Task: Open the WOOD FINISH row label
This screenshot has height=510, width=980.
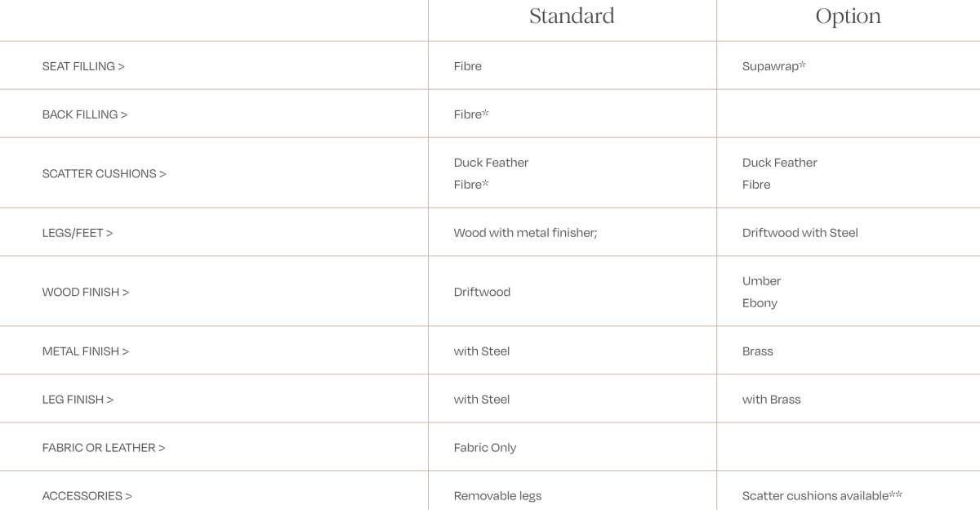Action: click(x=86, y=292)
